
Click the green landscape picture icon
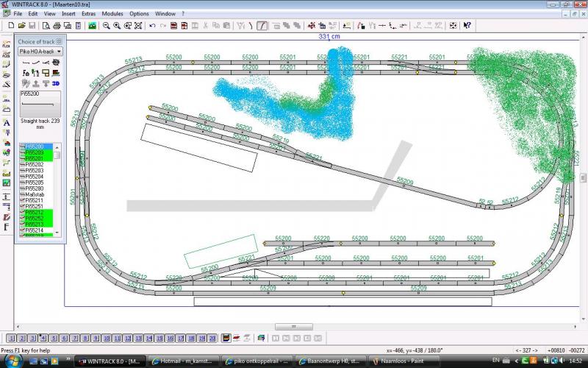tap(92, 26)
